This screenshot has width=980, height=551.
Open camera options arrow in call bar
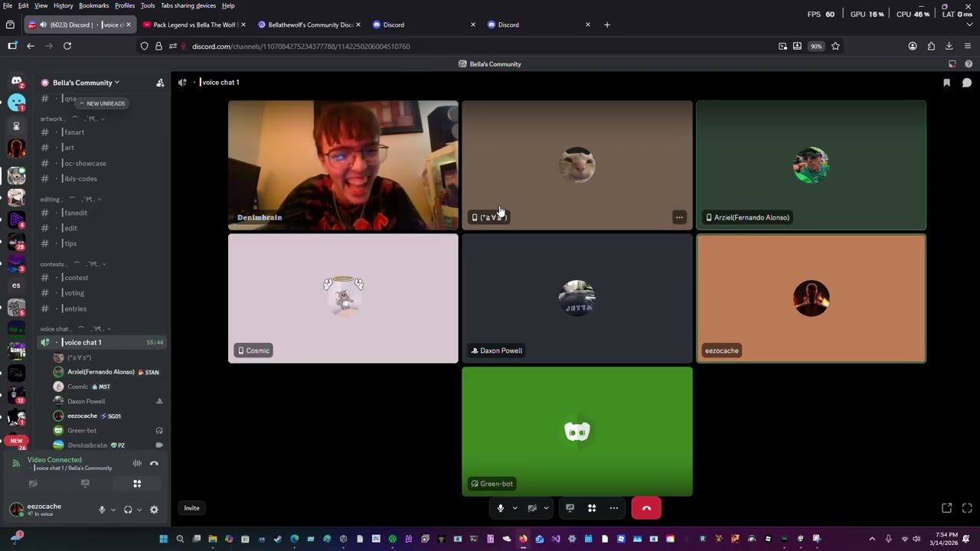click(546, 508)
